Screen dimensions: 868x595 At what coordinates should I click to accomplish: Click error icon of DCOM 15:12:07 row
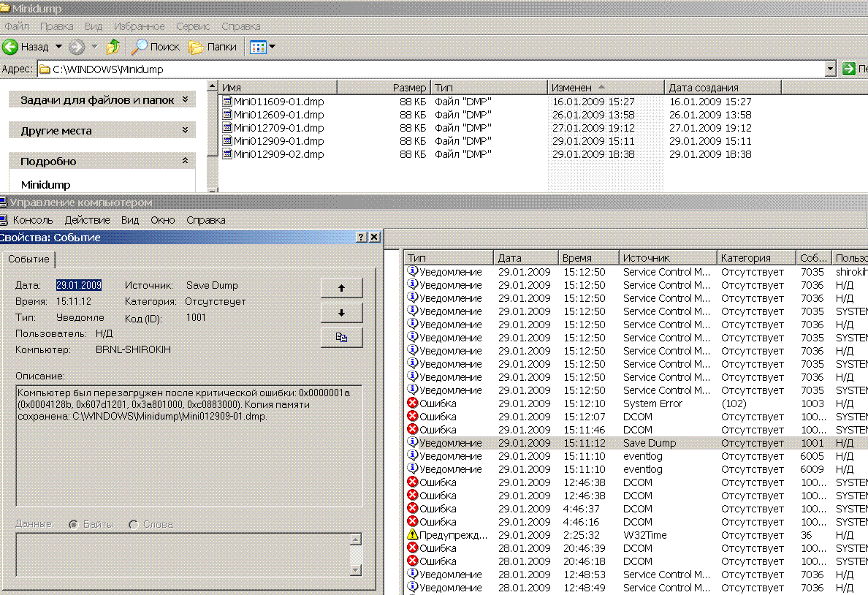click(x=412, y=417)
